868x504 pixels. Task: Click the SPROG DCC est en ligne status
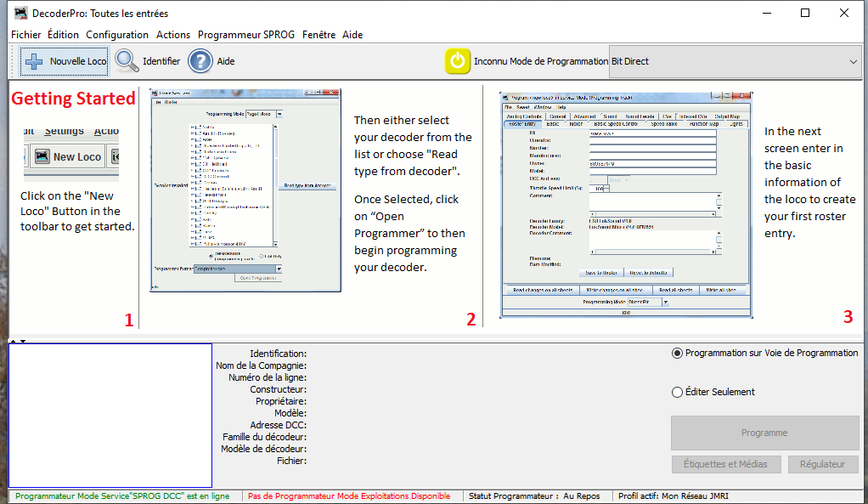point(122,496)
